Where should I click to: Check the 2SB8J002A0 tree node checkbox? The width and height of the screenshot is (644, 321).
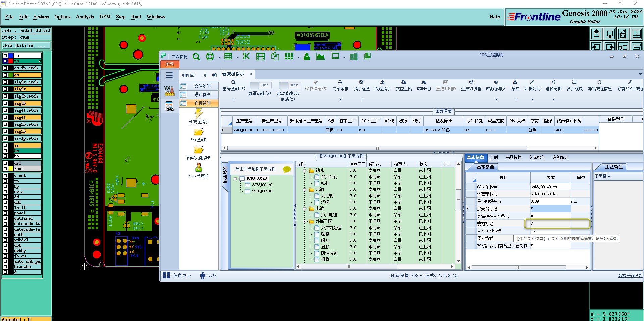click(248, 191)
